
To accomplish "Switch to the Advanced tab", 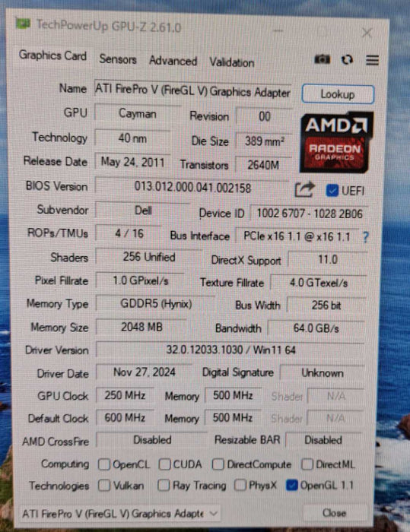I will (173, 61).
